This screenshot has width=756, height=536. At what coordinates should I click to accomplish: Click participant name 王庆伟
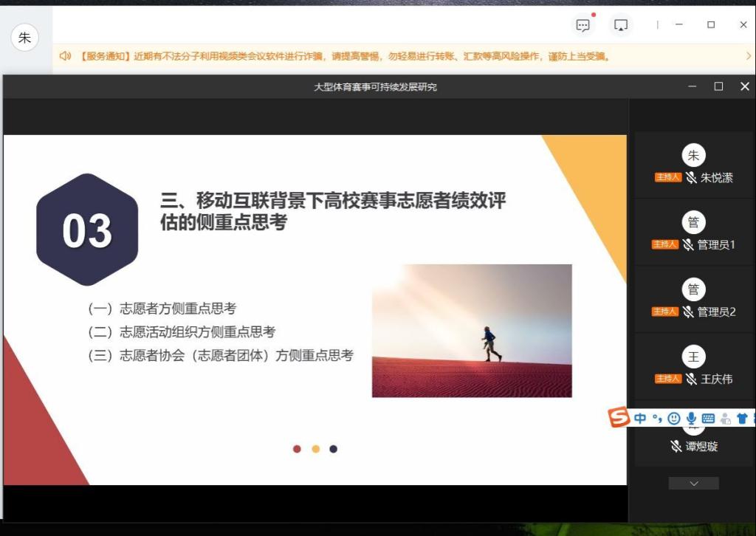click(x=716, y=379)
